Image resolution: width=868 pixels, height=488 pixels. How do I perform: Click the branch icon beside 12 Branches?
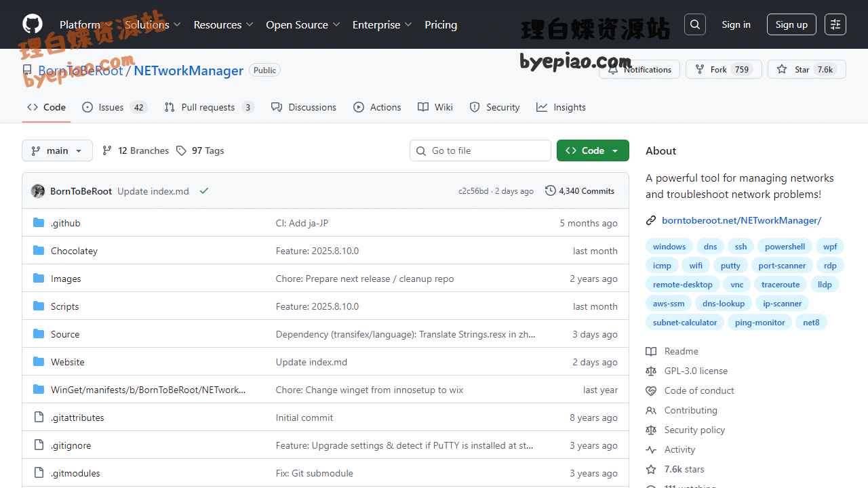tap(107, 150)
